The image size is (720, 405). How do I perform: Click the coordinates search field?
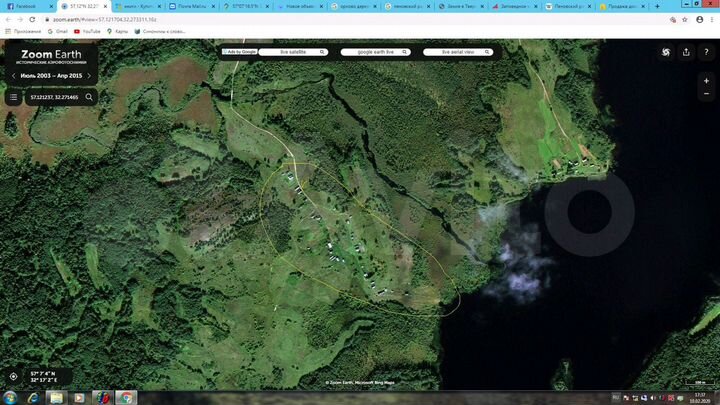[x=54, y=97]
